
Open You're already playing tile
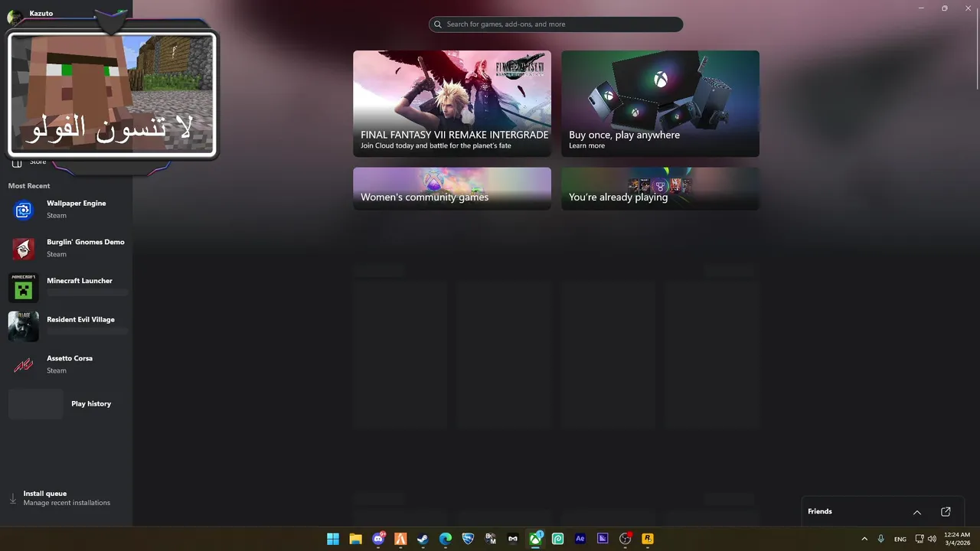click(660, 188)
